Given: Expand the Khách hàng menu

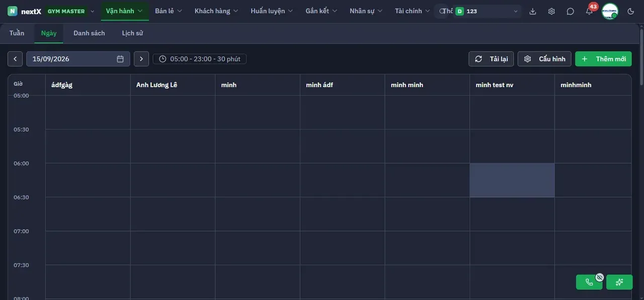Looking at the screenshot, I should (216, 11).
